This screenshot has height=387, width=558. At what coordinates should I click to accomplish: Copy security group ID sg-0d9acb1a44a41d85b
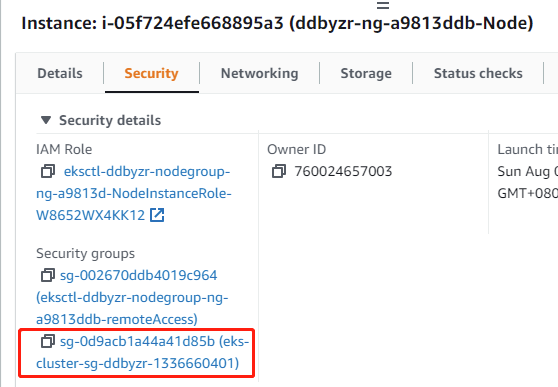click(x=48, y=341)
